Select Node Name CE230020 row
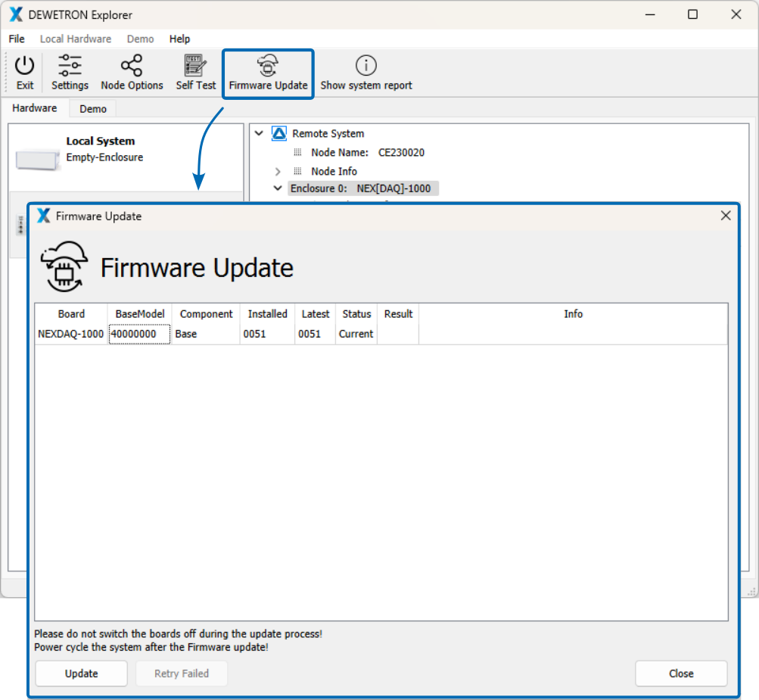 368,153
